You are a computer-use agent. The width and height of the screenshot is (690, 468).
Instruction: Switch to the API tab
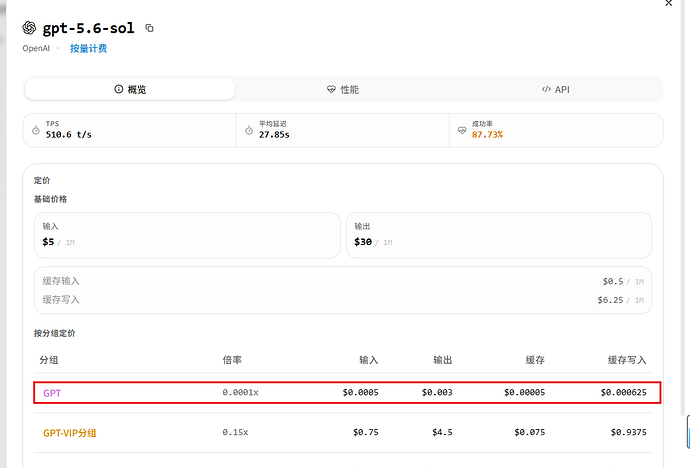click(x=555, y=89)
